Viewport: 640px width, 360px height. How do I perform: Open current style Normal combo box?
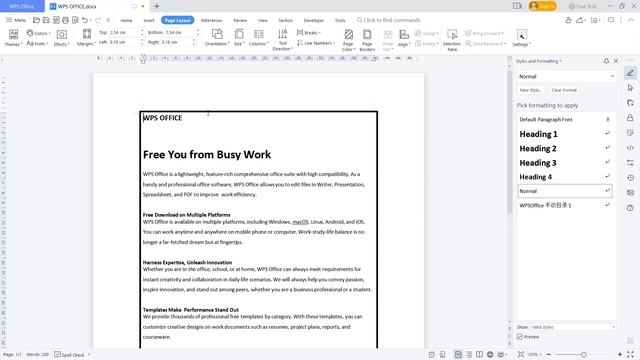pyautogui.click(x=566, y=76)
